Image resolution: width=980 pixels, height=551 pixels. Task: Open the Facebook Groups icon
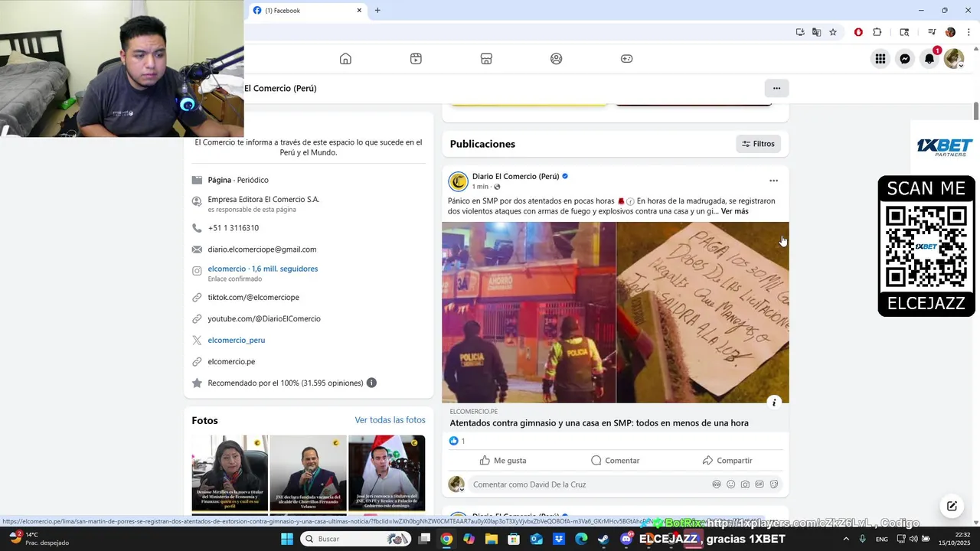click(557, 59)
